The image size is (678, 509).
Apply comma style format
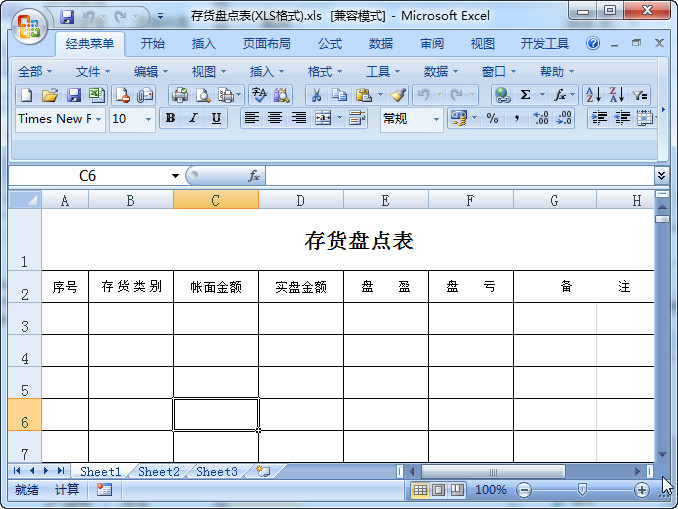516,118
